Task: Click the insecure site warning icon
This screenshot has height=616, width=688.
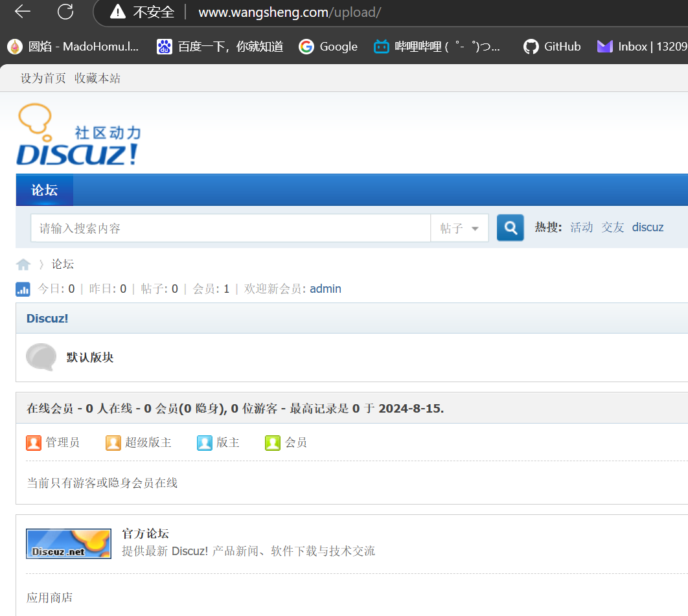Action: coord(118,12)
